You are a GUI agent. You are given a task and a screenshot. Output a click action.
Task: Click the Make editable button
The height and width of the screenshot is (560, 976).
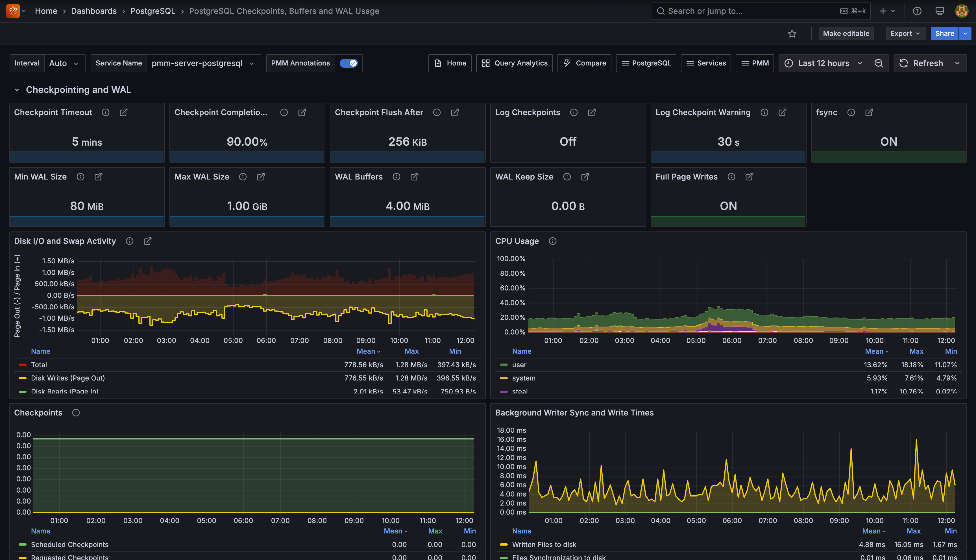[x=846, y=34]
